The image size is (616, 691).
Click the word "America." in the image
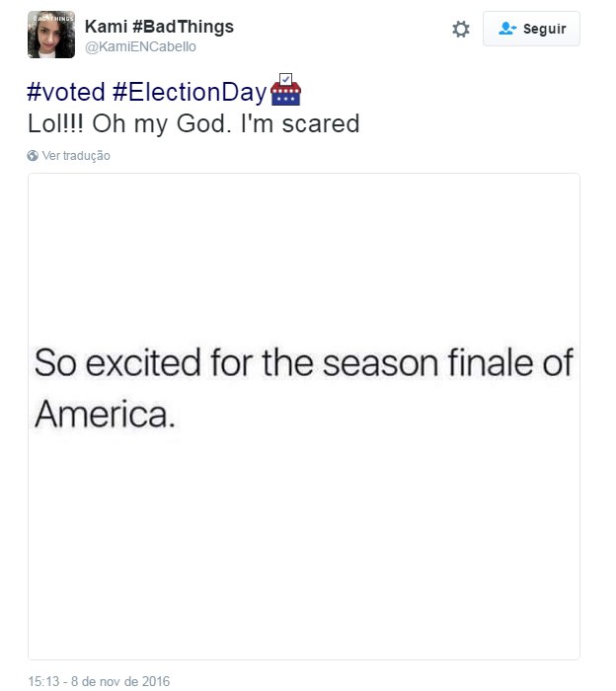click(105, 413)
